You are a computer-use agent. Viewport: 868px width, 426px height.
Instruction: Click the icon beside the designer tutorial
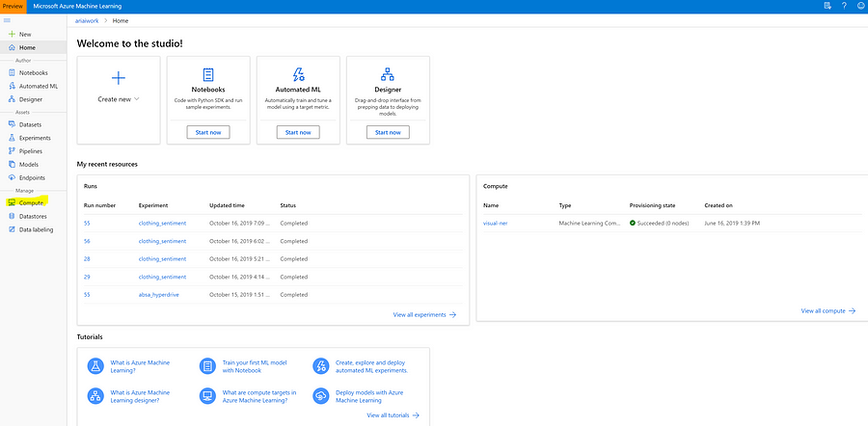coord(95,396)
